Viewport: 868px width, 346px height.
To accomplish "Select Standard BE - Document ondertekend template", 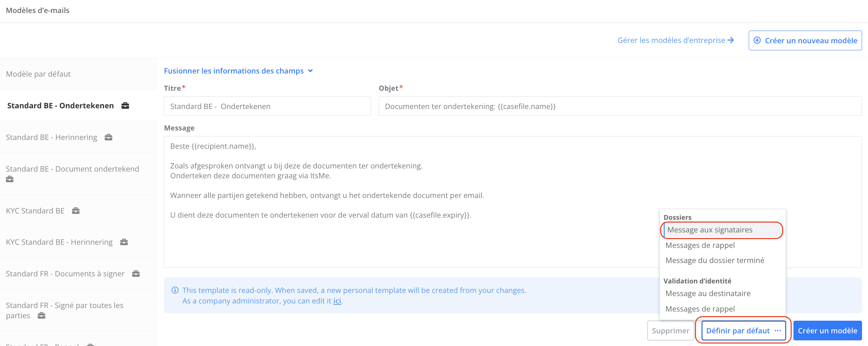I will (x=78, y=174).
